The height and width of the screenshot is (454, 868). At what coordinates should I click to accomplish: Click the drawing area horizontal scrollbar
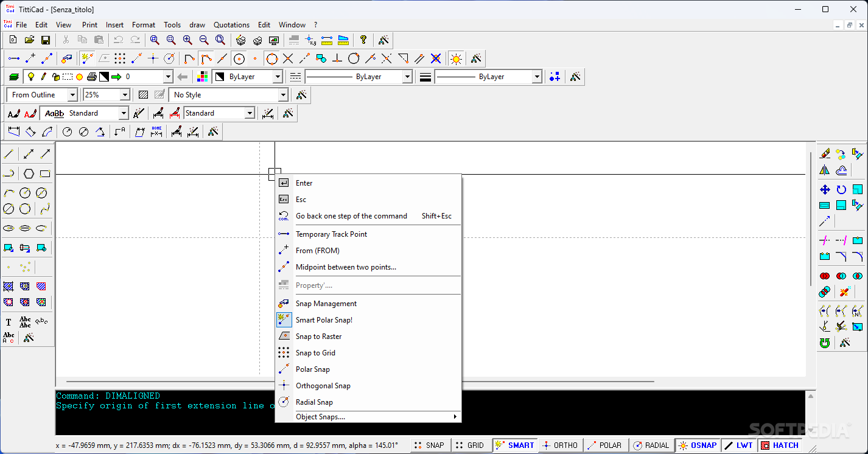(360, 382)
